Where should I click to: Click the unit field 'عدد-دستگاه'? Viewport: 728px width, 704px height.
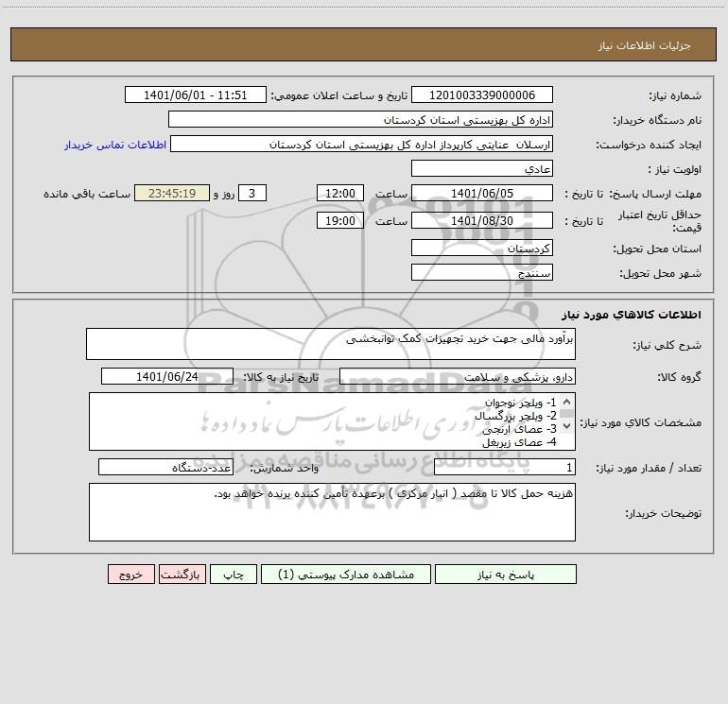click(165, 468)
